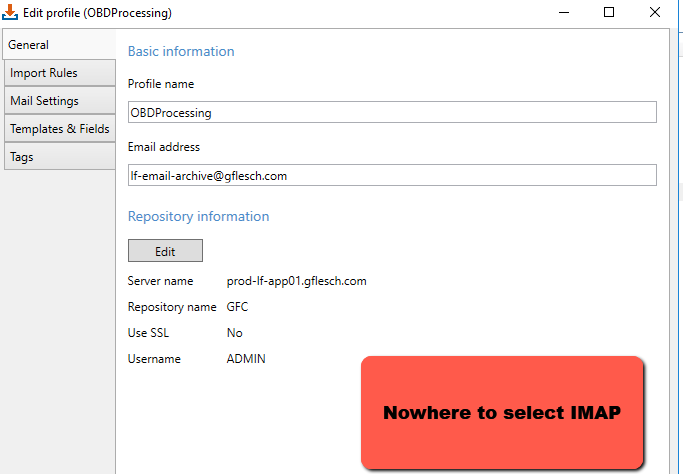Click the vertical scrollbar track
This screenshot has width=683, height=474.
[x=673, y=250]
